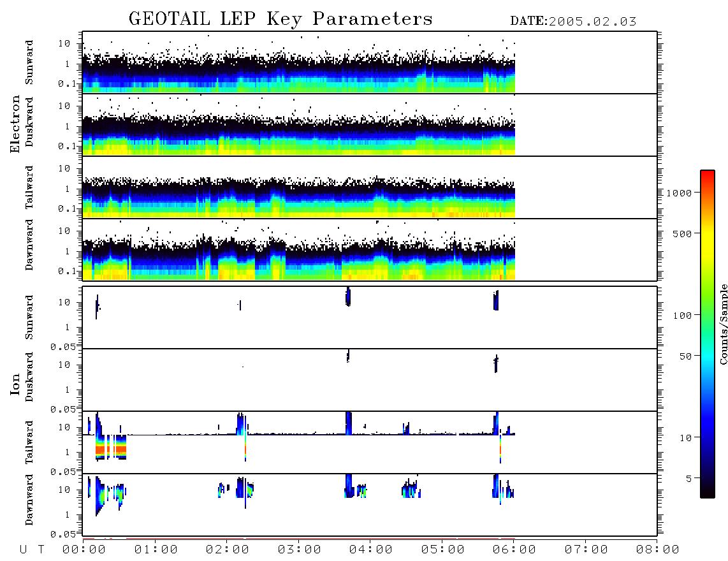The height and width of the screenshot is (561, 728).
Task: Click the '08:00' time tick label
Action: point(657,550)
